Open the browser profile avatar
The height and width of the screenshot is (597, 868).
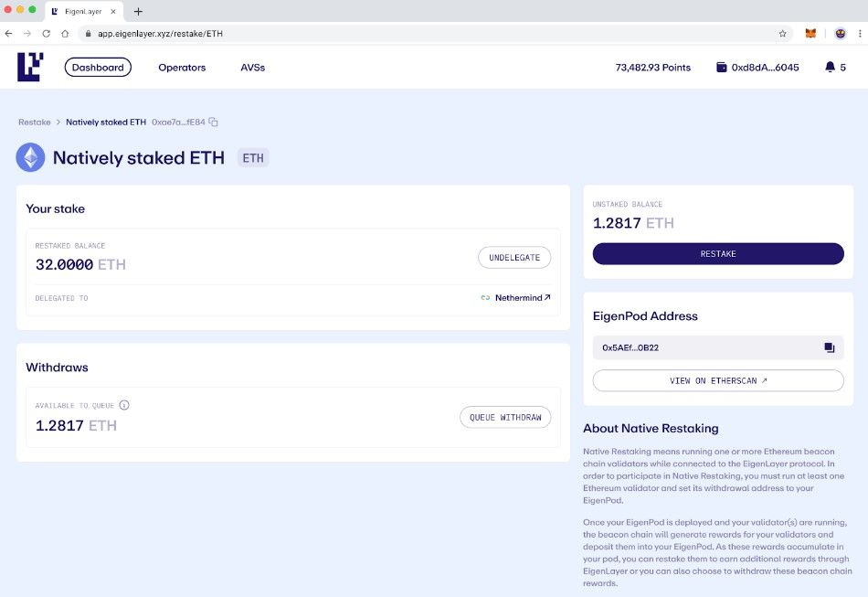(x=841, y=33)
